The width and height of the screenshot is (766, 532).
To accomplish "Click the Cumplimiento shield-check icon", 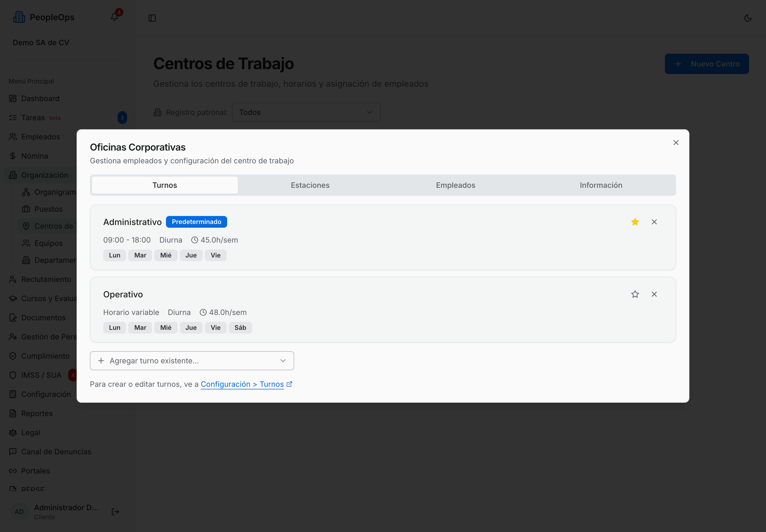I will (13, 356).
